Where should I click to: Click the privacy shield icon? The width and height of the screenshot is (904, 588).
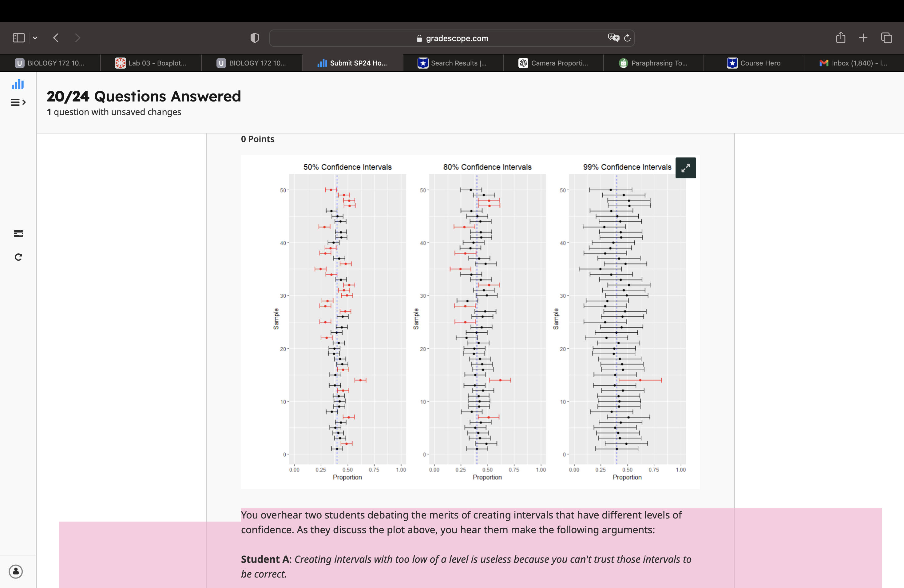point(255,38)
